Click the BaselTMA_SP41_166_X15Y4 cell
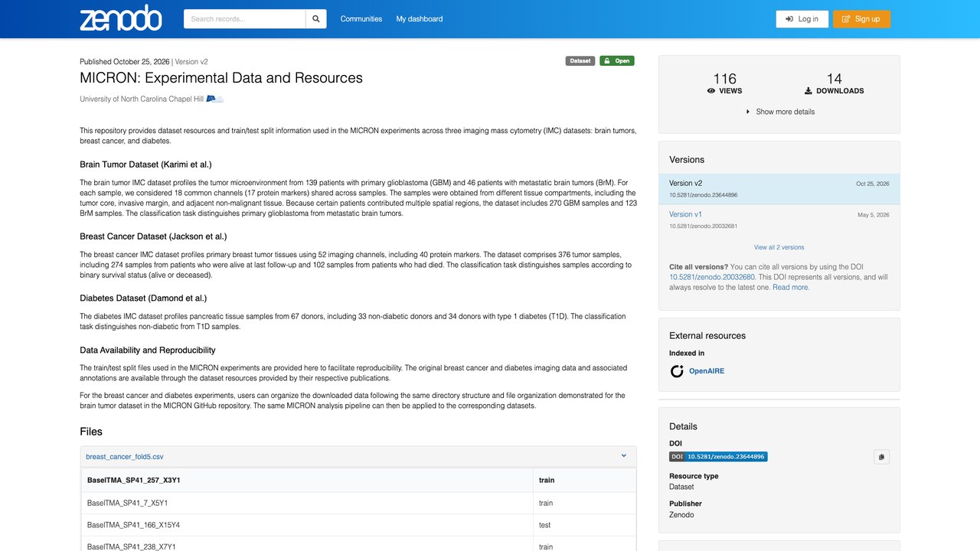Viewport: 980px width, 551px height. coord(307,525)
